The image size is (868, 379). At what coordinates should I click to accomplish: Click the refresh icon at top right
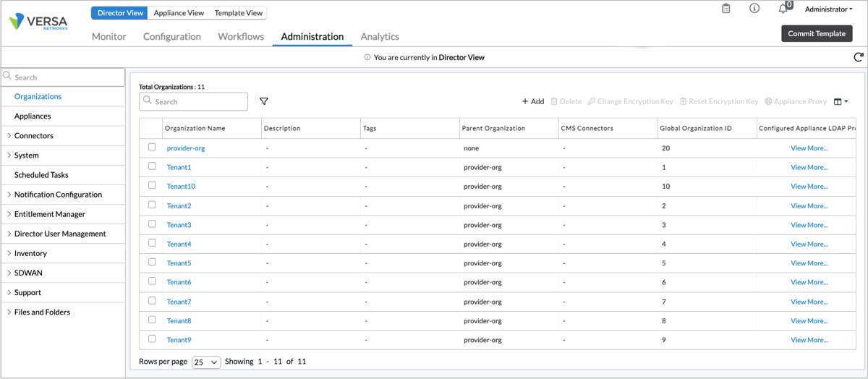click(859, 57)
